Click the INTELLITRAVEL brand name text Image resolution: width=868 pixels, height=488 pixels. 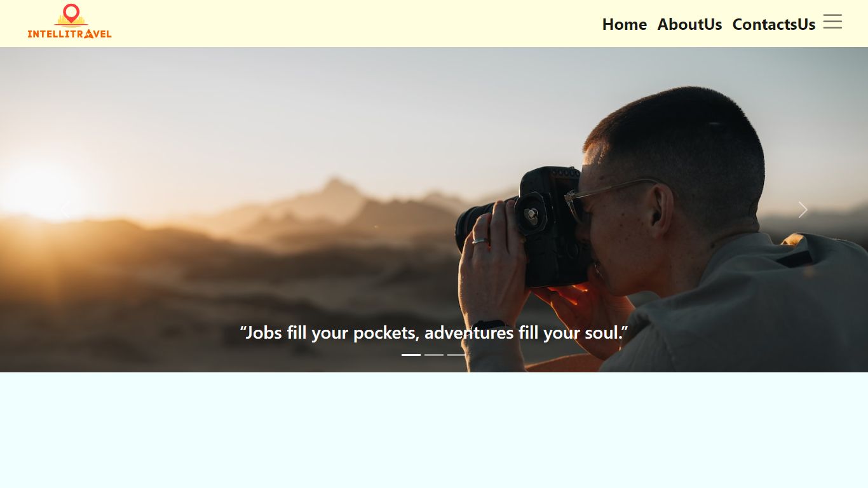(70, 34)
